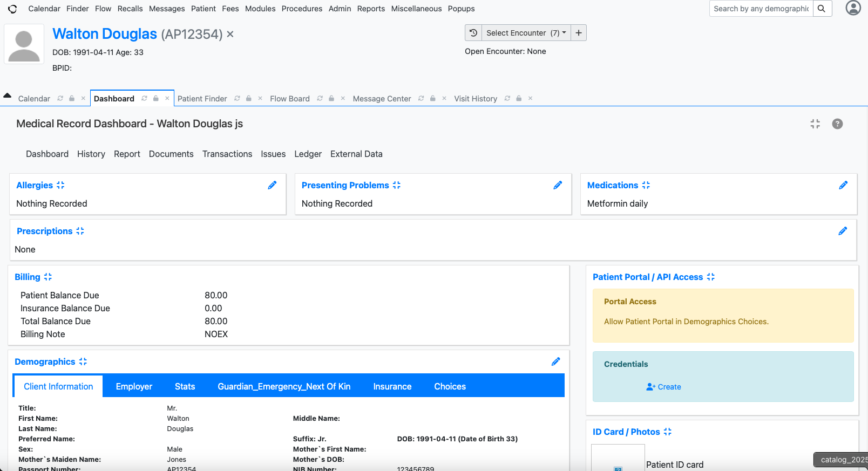This screenshot has height=471, width=868.
Task: Open the user account profile icon
Action: pyautogui.click(x=853, y=8)
